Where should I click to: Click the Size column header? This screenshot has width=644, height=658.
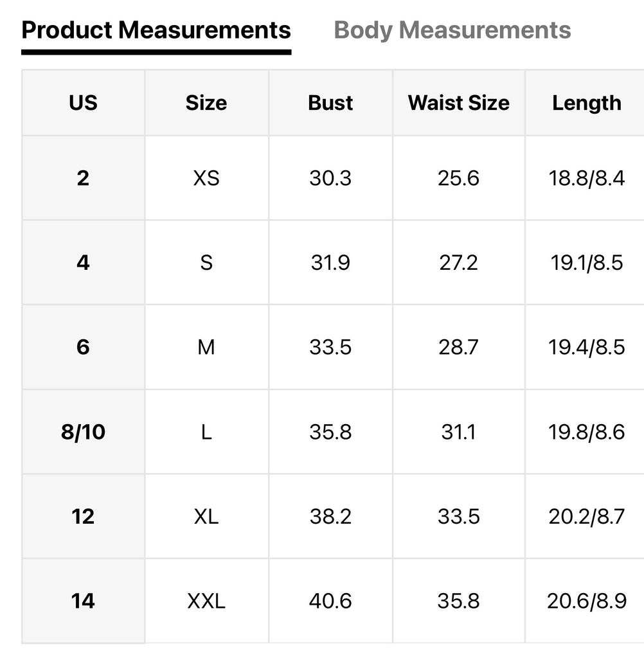point(206,103)
